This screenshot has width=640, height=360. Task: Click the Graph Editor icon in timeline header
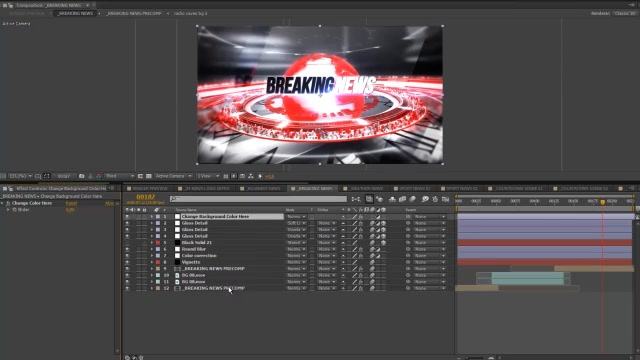pos(445,199)
